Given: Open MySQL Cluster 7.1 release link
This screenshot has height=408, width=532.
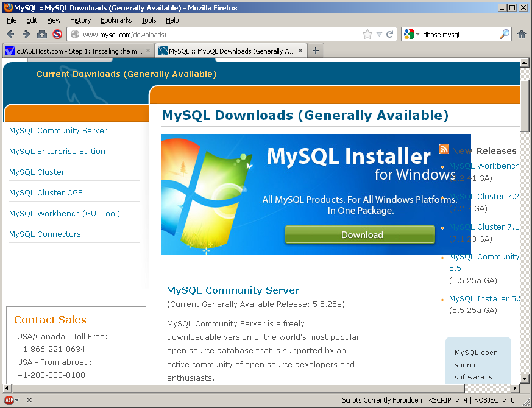Looking at the screenshot, I should pyautogui.click(x=484, y=227).
